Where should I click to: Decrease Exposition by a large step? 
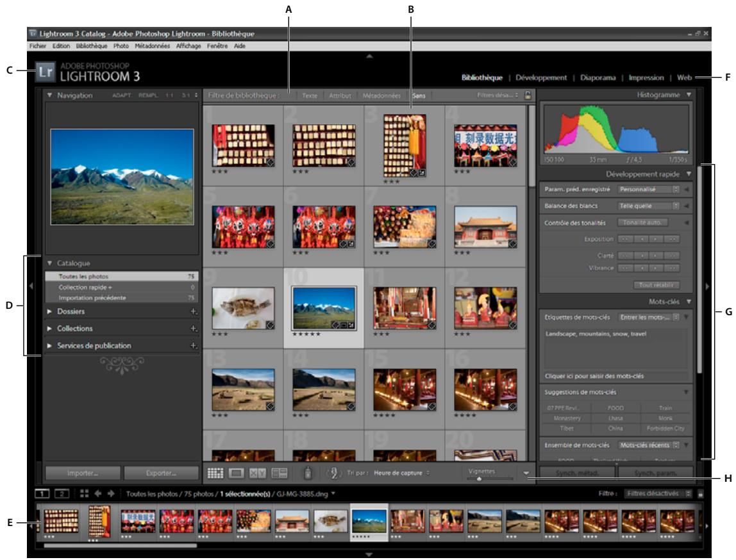click(x=624, y=239)
